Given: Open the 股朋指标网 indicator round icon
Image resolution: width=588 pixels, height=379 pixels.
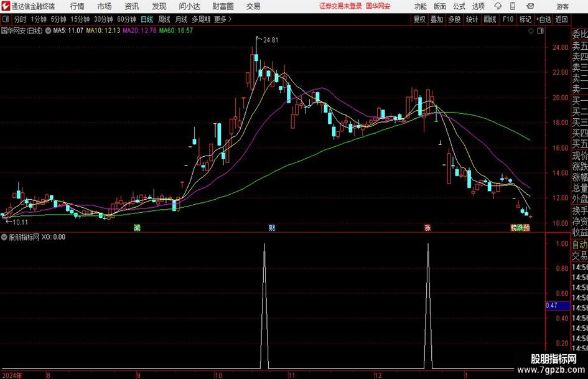Looking at the screenshot, I should (x=4, y=237).
